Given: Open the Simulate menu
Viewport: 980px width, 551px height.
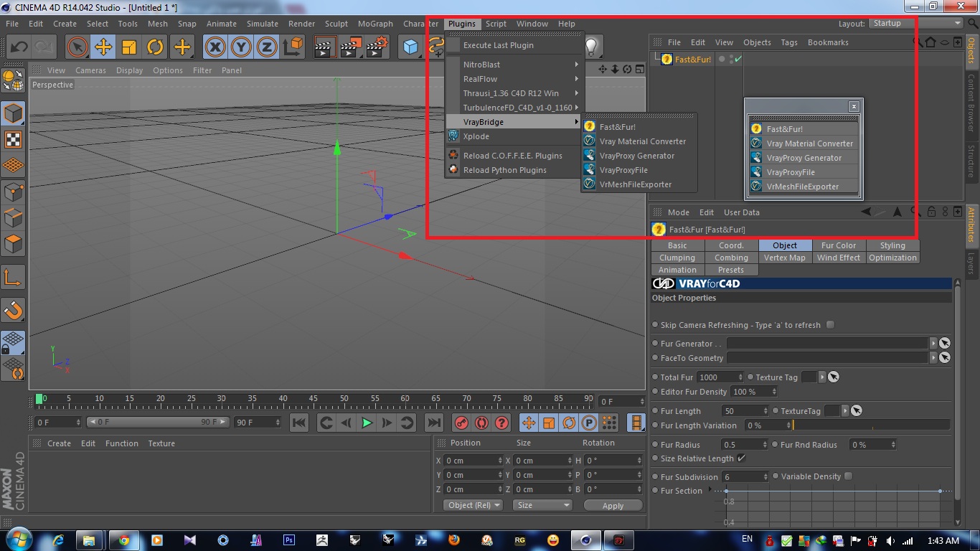Looking at the screenshot, I should pos(263,24).
